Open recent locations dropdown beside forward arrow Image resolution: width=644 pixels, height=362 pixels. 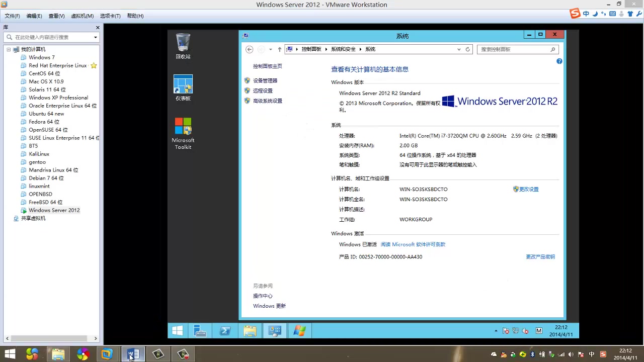point(270,49)
